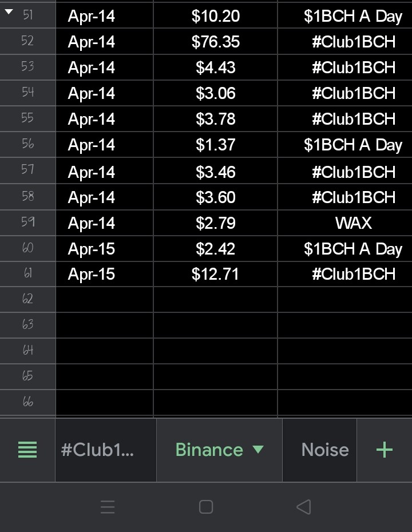
Task: Select the Binance sheet tab label
Action: point(209,450)
